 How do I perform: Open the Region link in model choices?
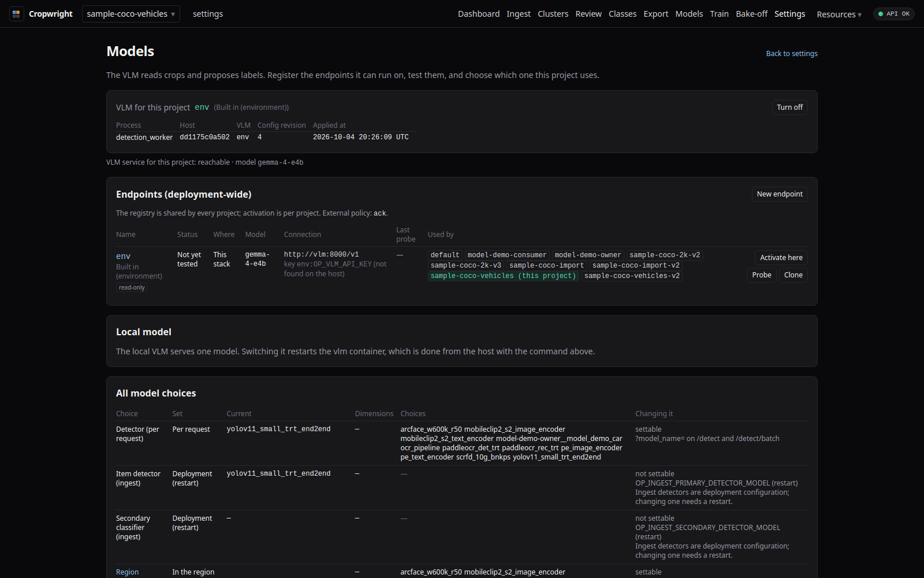coord(127,572)
